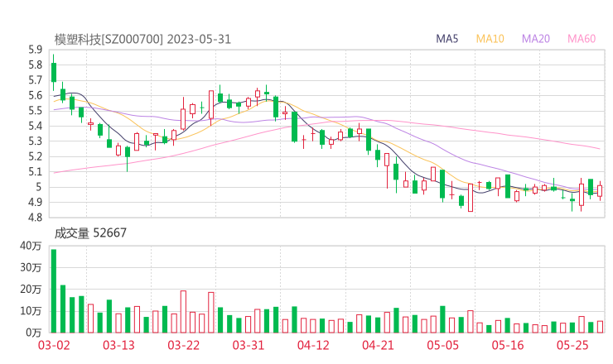Click the last red volume bar on the right

pos(600,327)
